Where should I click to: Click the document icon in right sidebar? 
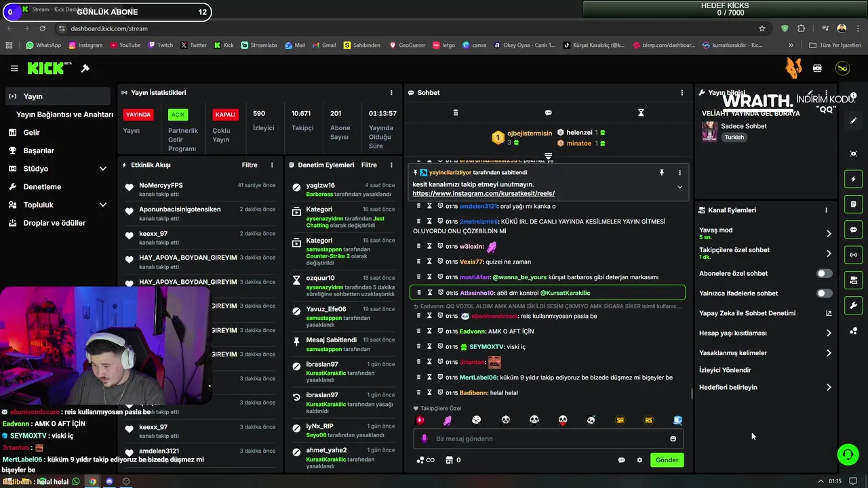(x=854, y=204)
